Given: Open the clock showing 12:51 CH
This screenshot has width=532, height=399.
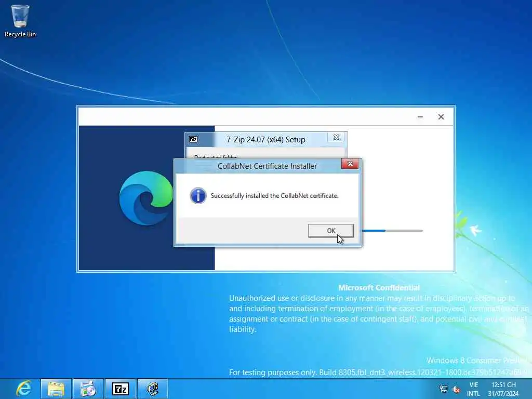Looking at the screenshot, I should click(503, 389).
